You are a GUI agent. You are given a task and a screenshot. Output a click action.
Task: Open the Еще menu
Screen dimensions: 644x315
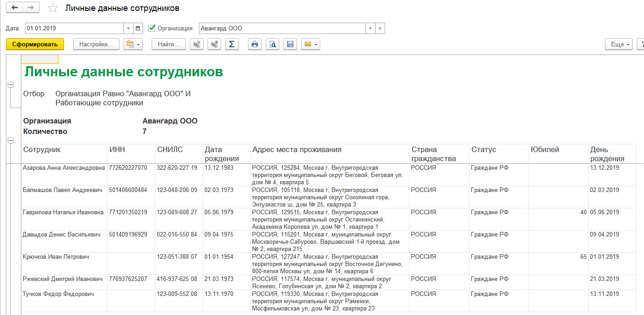click(x=619, y=44)
